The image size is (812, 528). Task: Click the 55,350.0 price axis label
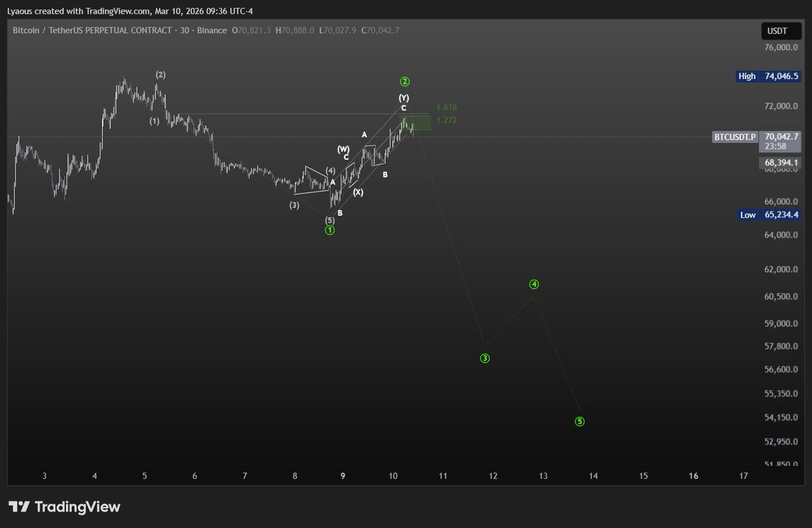coord(780,393)
